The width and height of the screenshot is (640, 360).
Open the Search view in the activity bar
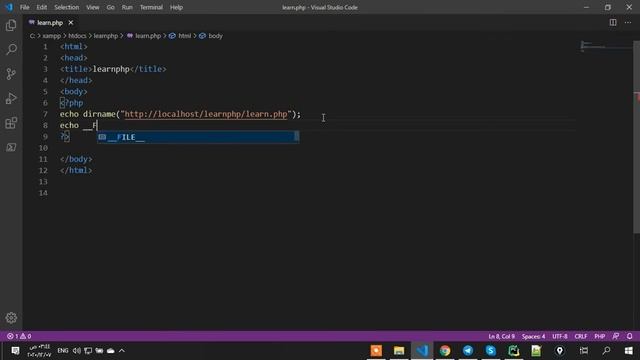(x=11, y=49)
